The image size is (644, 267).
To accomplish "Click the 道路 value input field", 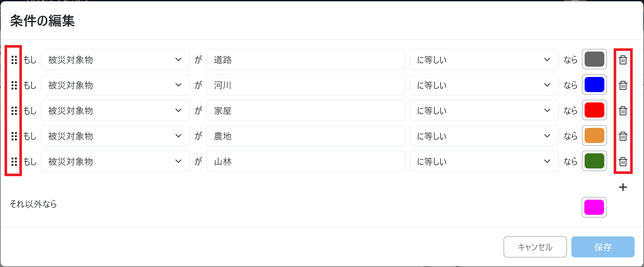I will click(306, 60).
